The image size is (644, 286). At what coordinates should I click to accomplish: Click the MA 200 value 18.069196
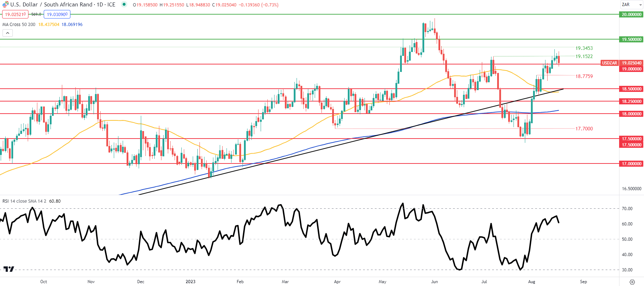coord(72,25)
